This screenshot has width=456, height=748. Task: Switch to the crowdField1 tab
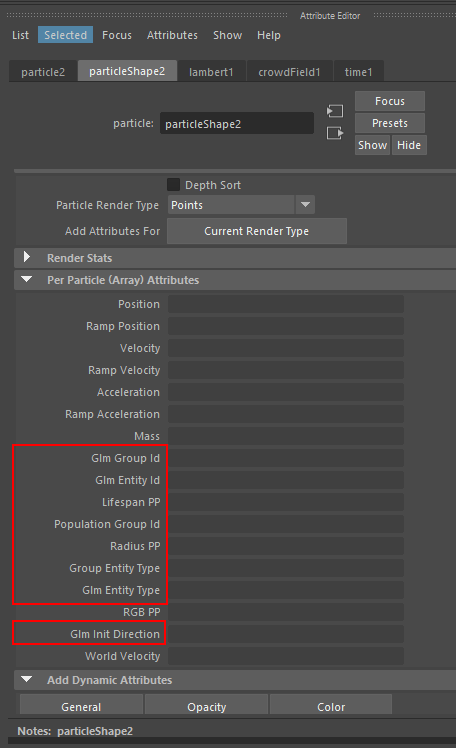(289, 72)
